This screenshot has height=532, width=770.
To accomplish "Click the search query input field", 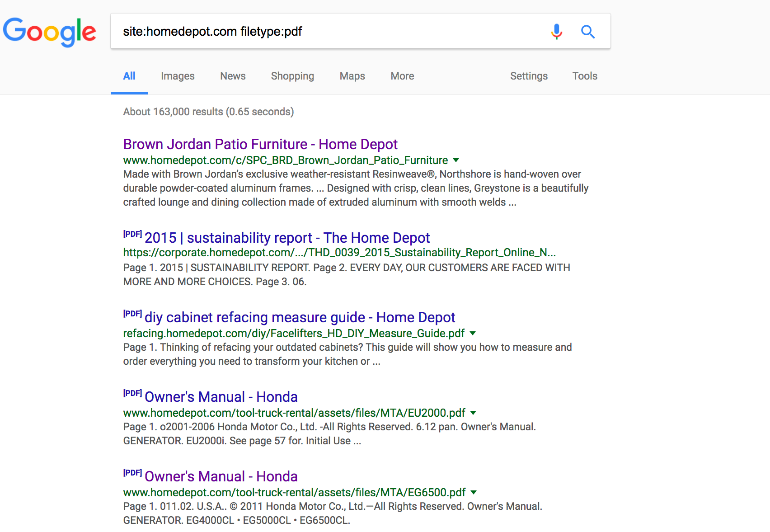I will 330,32.
